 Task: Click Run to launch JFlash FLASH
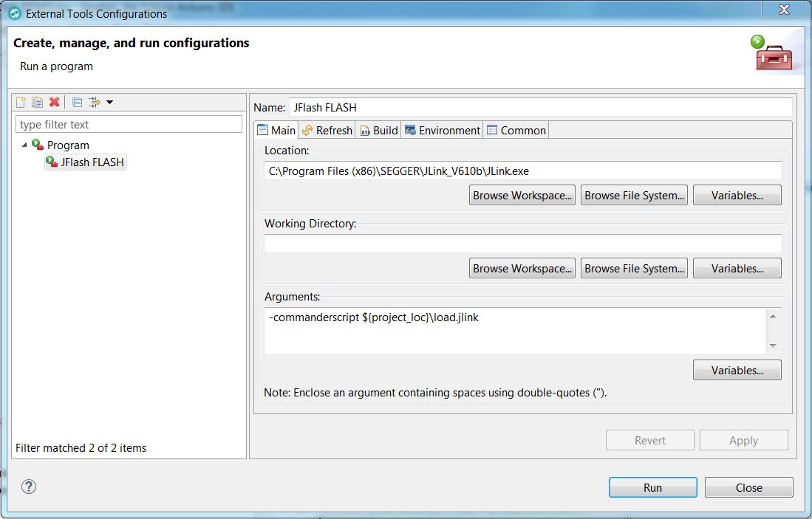[652, 487]
